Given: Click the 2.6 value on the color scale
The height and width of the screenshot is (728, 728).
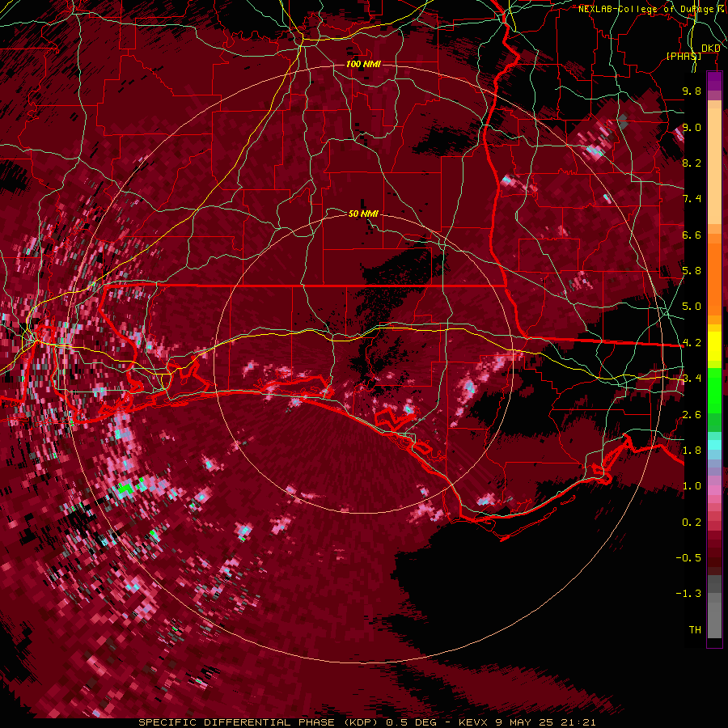Looking at the screenshot, I should pos(692,415).
